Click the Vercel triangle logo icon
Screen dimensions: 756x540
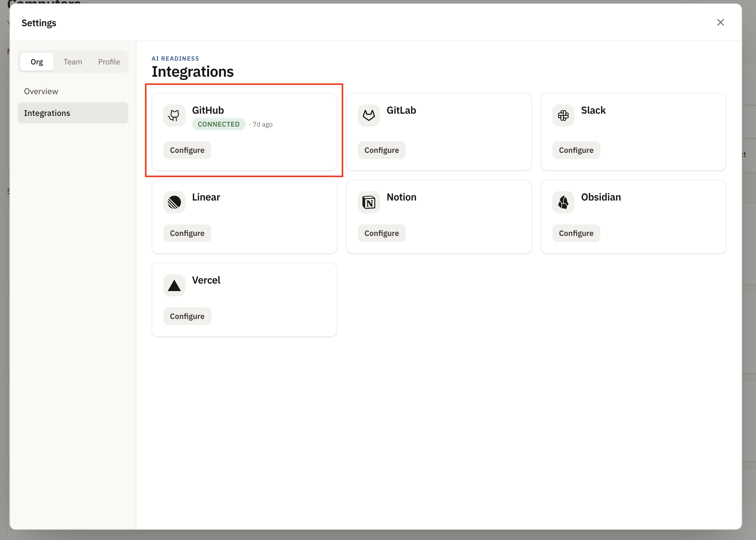pos(174,285)
